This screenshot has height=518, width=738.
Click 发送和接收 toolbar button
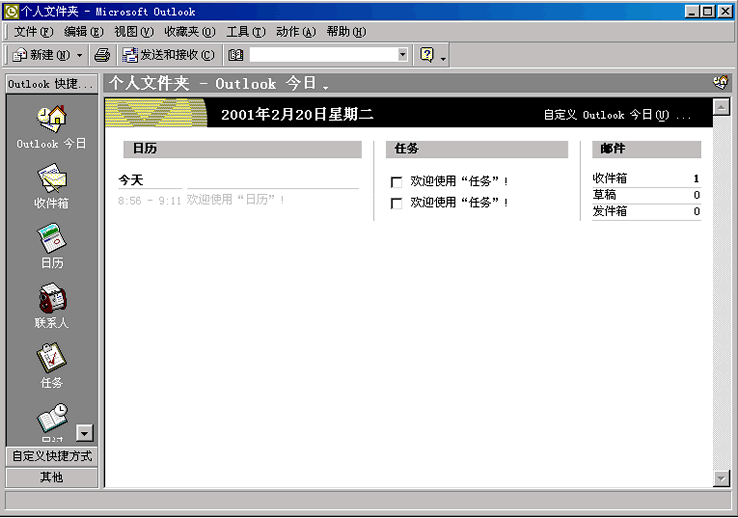[168, 55]
